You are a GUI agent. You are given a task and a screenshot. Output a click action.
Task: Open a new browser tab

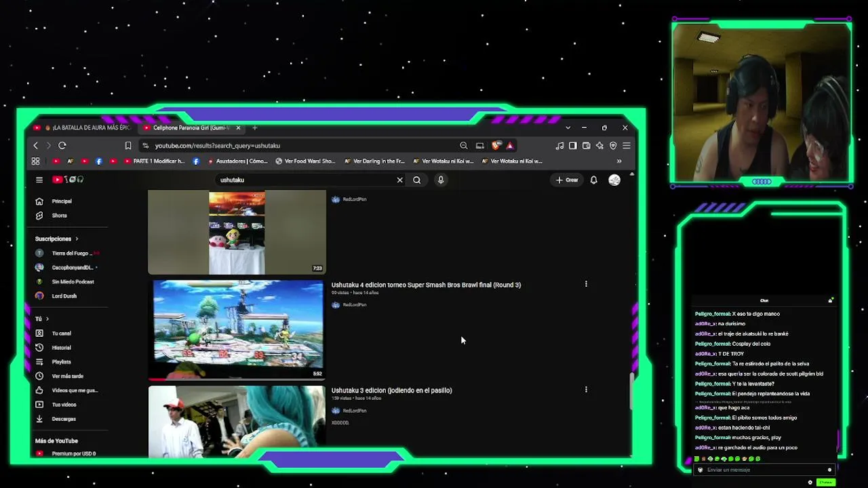coord(255,127)
